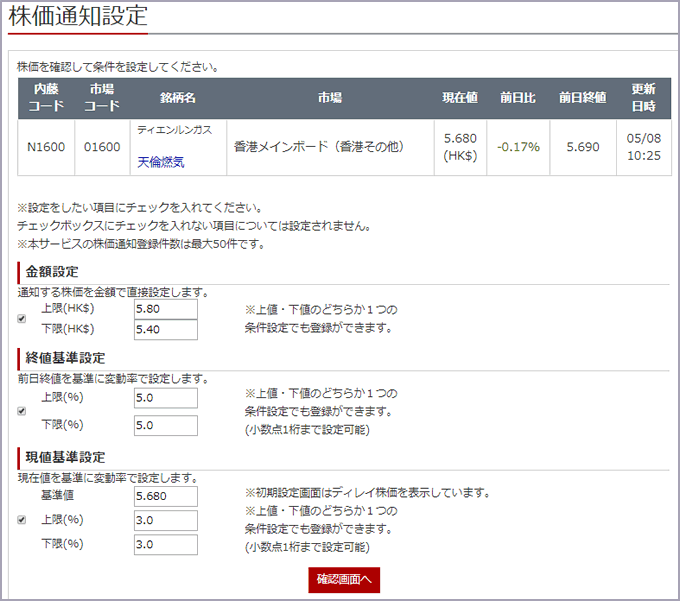
Task: Click the 前日終値 column header
Action: click(x=583, y=98)
